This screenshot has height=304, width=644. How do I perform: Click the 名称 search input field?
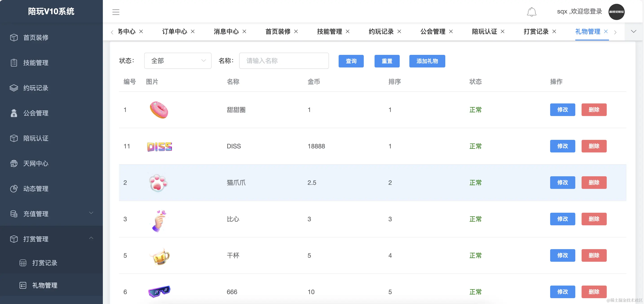[284, 61]
